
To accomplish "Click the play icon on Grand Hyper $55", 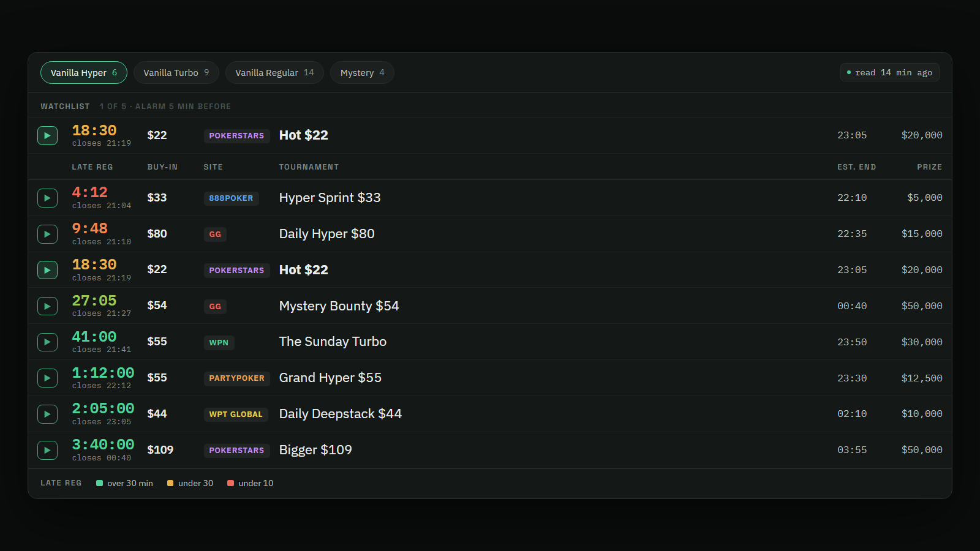I will click(x=47, y=378).
